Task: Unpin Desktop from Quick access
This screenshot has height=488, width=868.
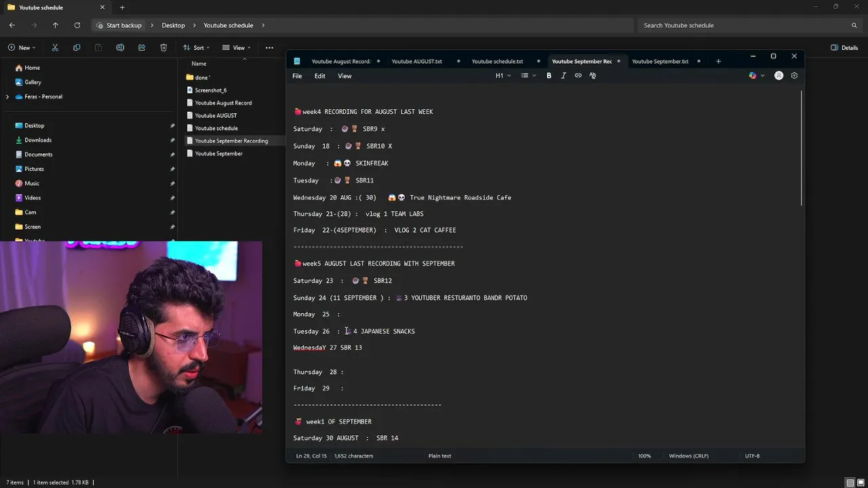Action: pyautogui.click(x=172, y=125)
